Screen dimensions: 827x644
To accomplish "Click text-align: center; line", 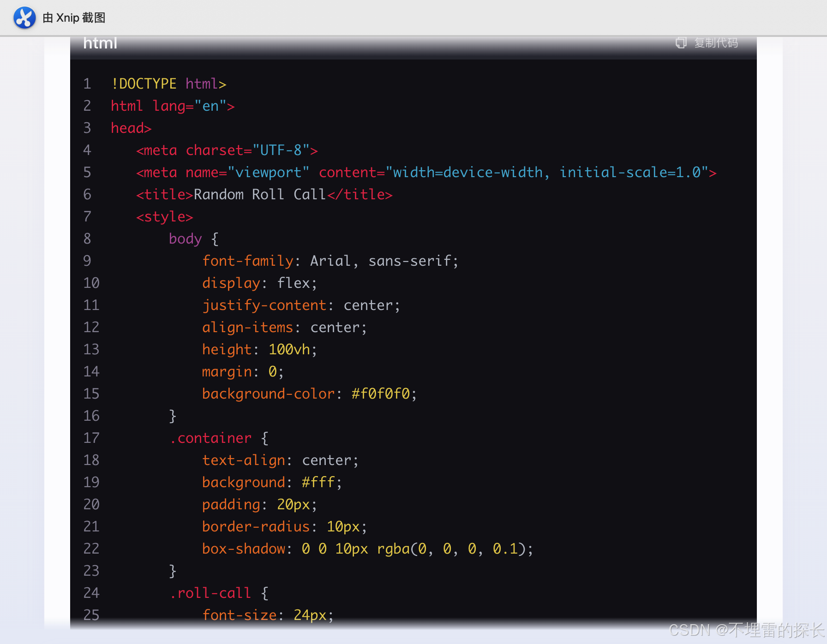I will [281, 460].
